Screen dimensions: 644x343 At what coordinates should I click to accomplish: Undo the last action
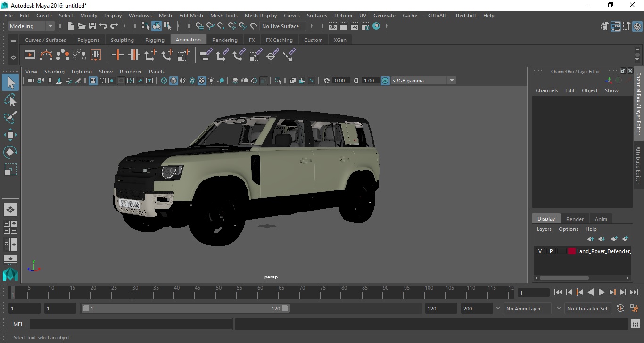pos(103,26)
